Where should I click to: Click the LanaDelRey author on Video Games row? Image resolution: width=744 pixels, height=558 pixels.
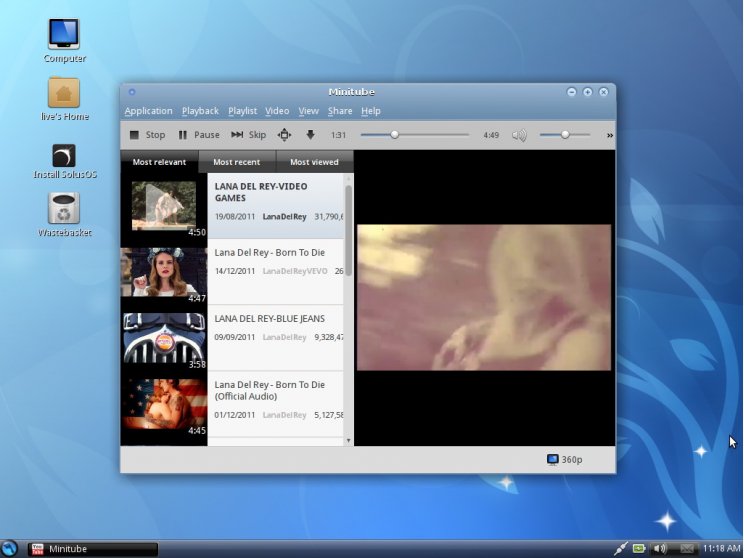(x=284, y=217)
